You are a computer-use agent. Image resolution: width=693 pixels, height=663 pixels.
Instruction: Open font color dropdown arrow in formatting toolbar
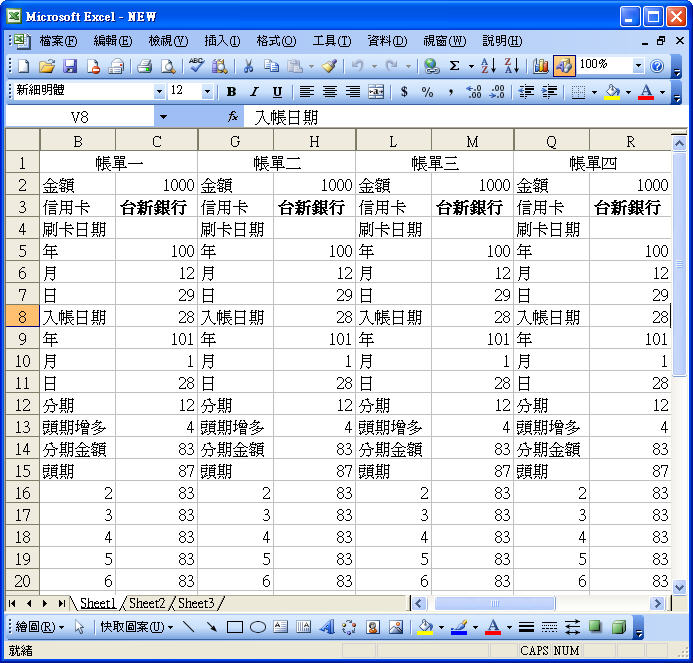click(662, 92)
